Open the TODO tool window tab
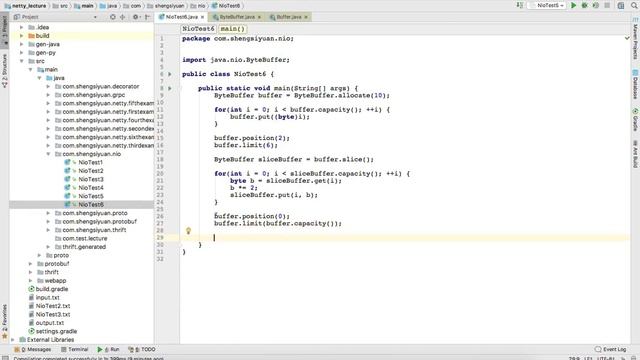The width and height of the screenshot is (640, 360). 142,349
